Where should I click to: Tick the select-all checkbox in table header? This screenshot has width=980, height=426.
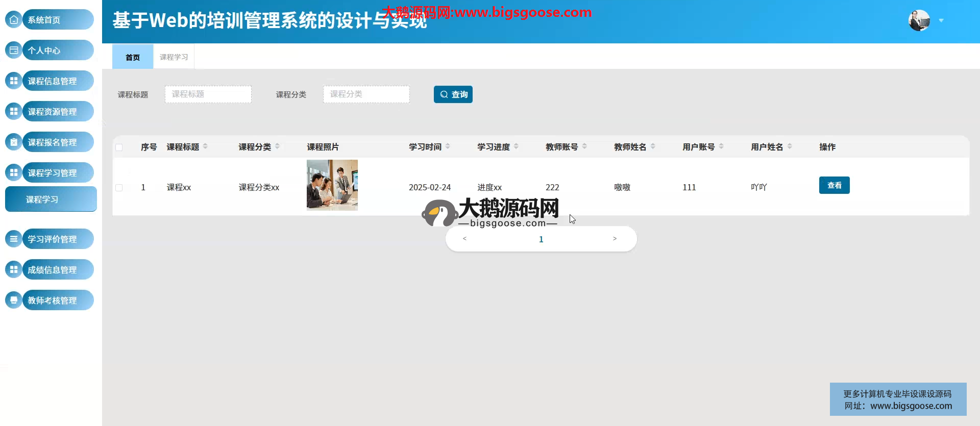[119, 147]
